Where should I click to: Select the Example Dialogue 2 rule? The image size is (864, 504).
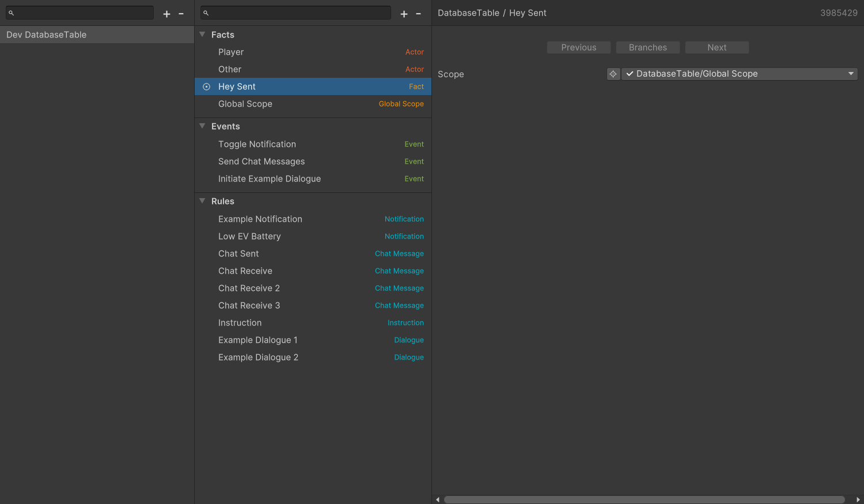tap(313, 357)
